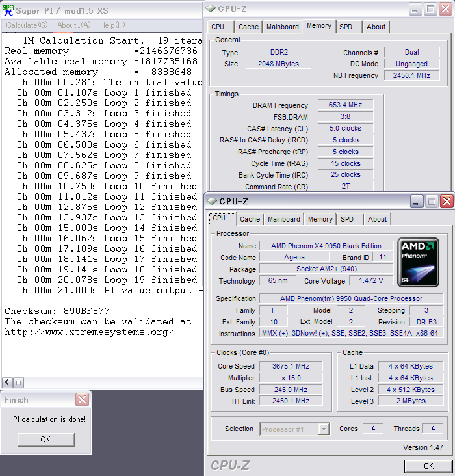Click the Core Speed value 3675.1 MHz

point(291,366)
